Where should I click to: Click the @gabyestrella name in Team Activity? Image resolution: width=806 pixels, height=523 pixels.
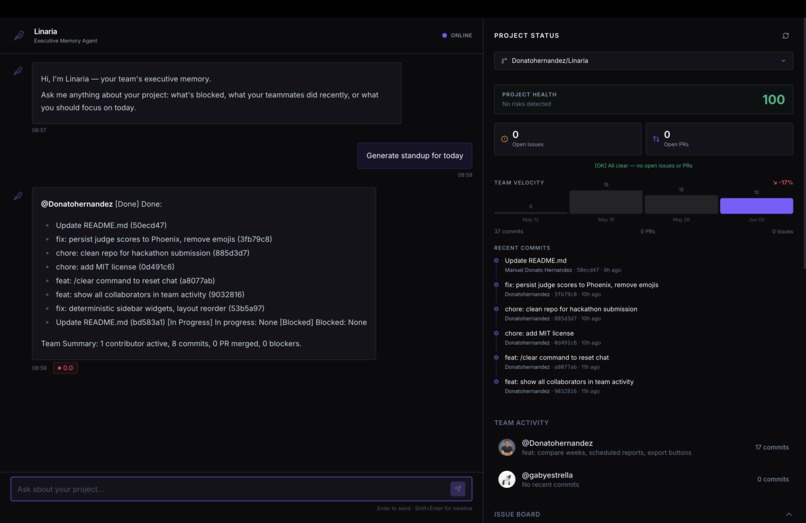pos(547,475)
